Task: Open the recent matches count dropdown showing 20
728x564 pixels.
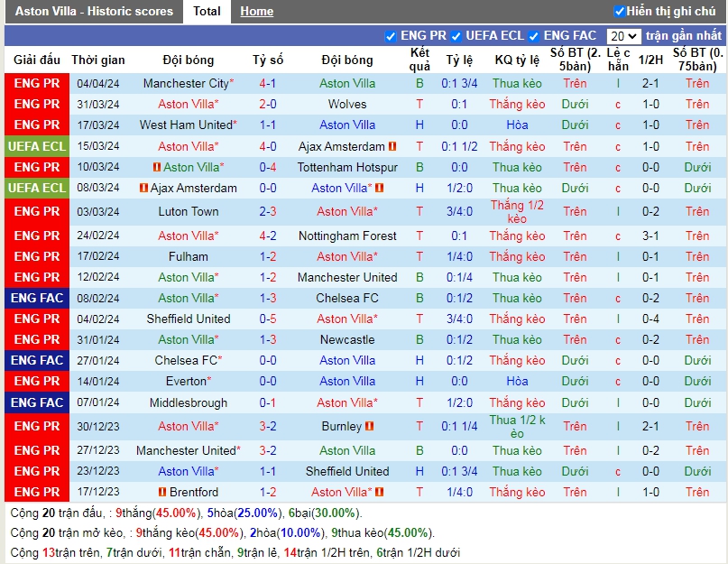Action: coord(623,36)
